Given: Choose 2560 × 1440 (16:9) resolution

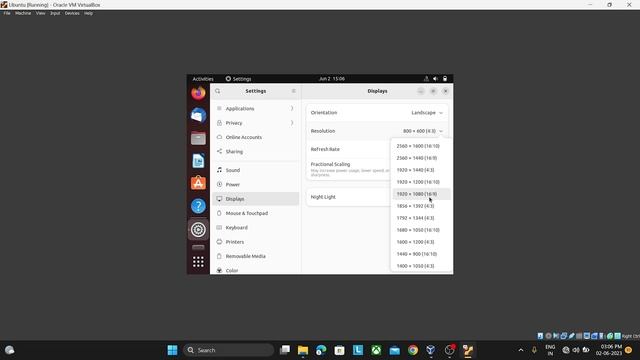Looking at the screenshot, I should (421, 158).
